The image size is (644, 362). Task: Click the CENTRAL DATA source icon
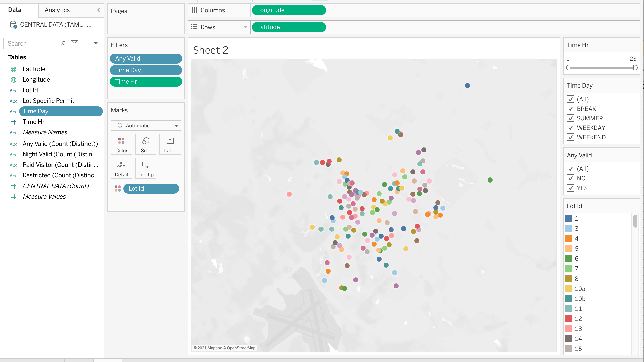click(x=13, y=25)
